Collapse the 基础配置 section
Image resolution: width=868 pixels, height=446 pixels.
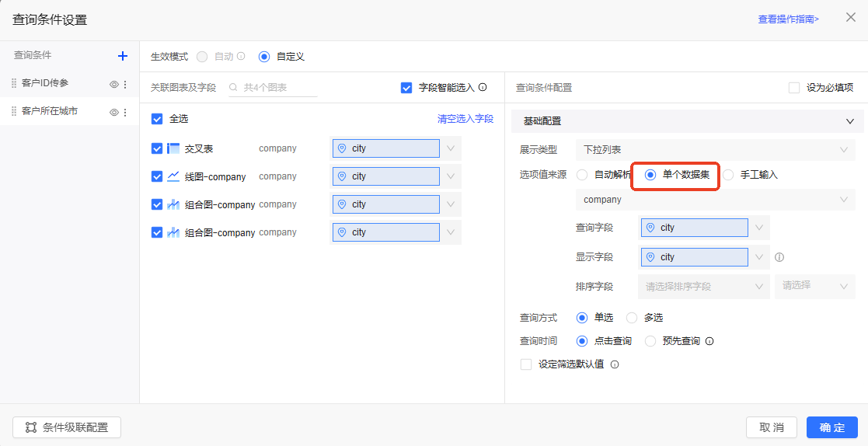(849, 121)
